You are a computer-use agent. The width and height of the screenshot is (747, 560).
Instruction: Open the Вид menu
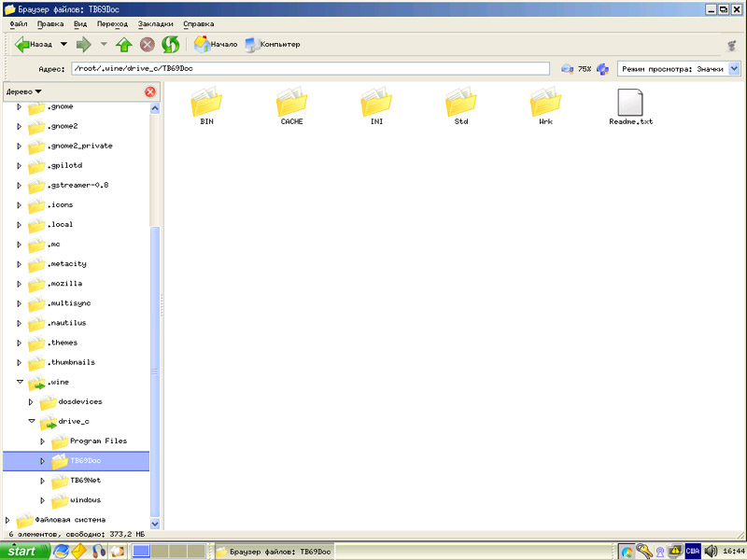pos(80,24)
